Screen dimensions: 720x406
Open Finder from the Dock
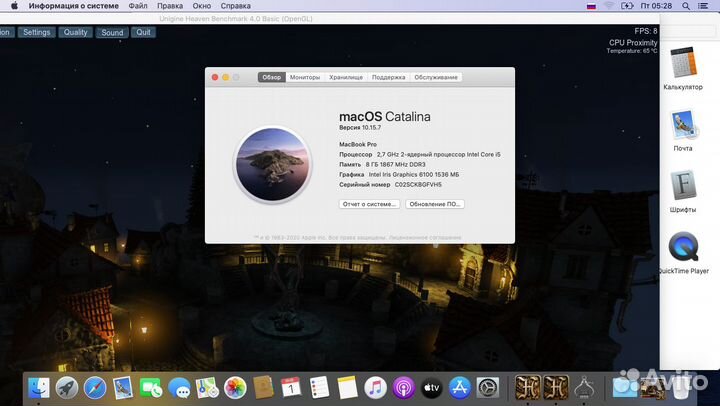point(39,388)
